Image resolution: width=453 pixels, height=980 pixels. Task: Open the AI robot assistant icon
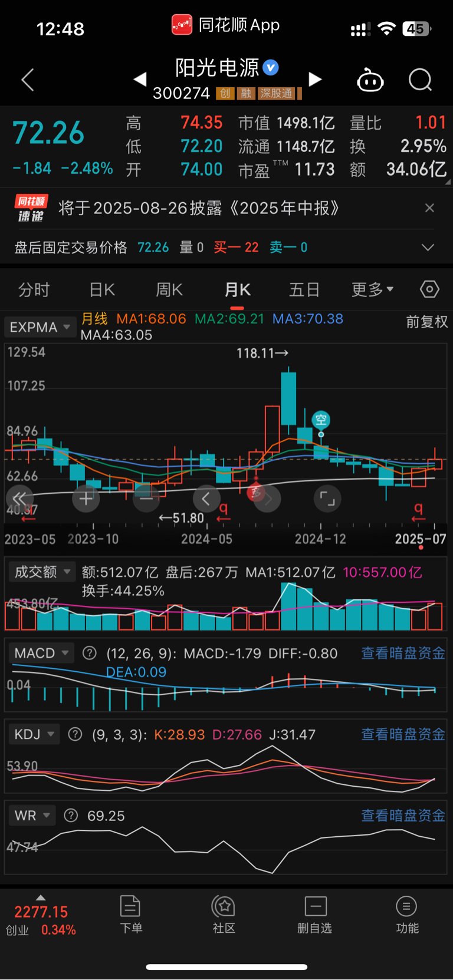(370, 80)
